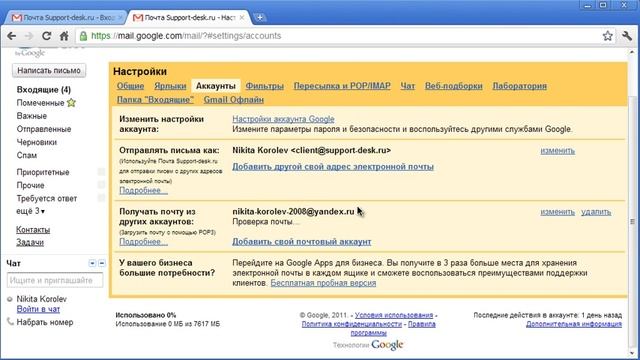This screenshot has width=640, height=360.
Task: Close the active Gmail settings tab
Action: (242, 18)
